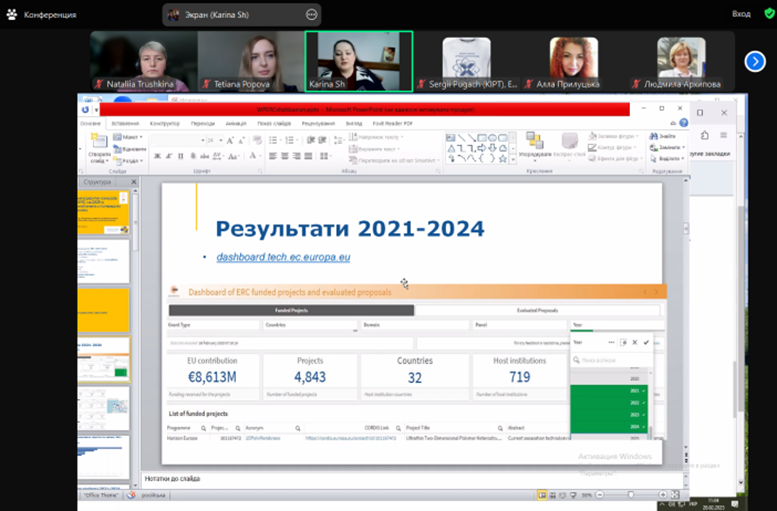
Task: Open the dashboard.tech.ec.europa.eu link
Action: pos(283,257)
